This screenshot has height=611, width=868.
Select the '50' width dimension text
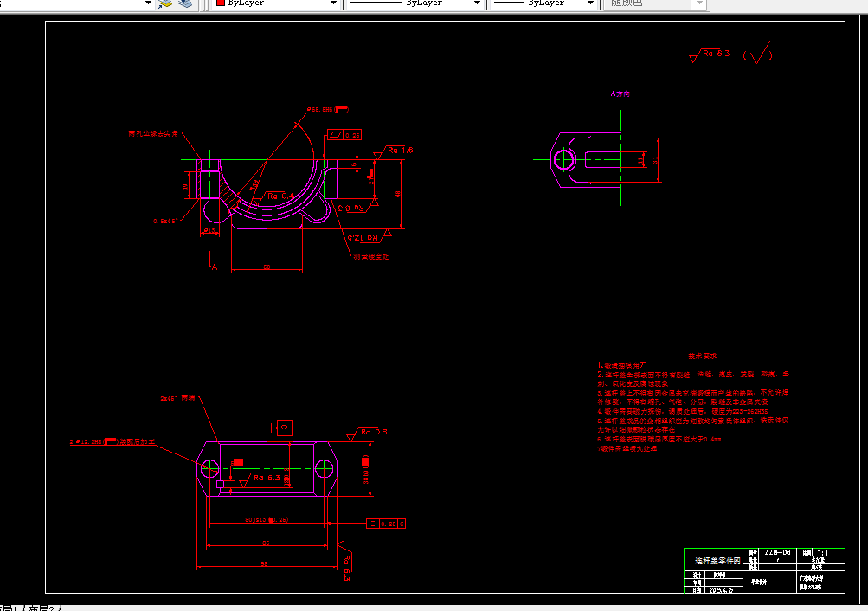pos(267,267)
